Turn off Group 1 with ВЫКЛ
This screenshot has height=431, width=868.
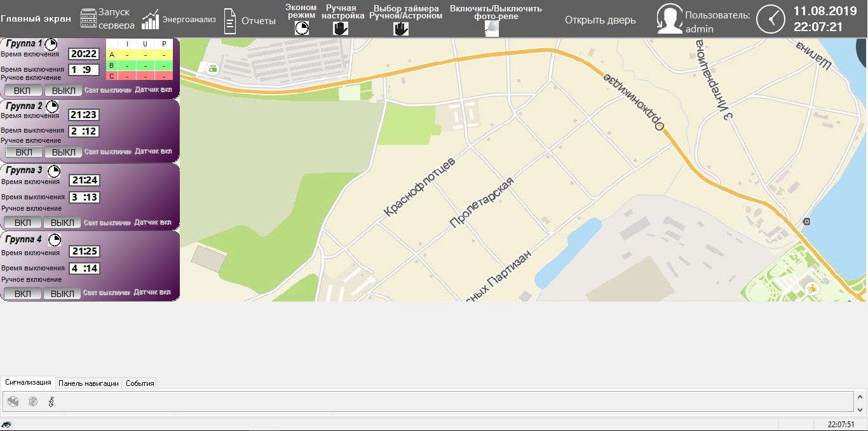[63, 90]
